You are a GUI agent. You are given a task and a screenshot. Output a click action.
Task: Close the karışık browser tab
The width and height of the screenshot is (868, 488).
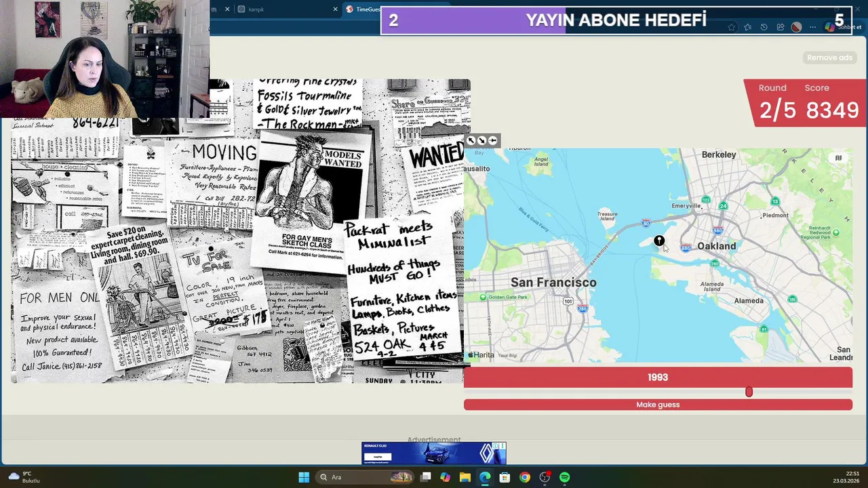tap(335, 9)
